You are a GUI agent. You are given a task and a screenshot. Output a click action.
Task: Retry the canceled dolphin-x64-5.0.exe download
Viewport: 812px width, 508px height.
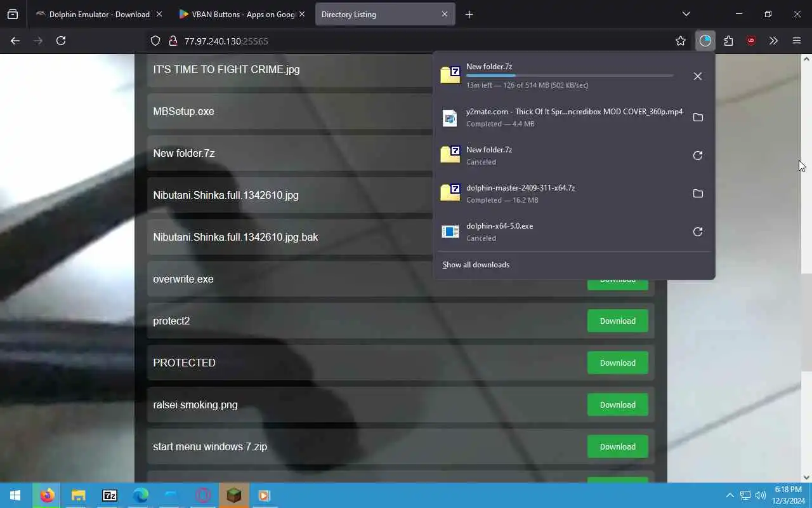coord(698,232)
